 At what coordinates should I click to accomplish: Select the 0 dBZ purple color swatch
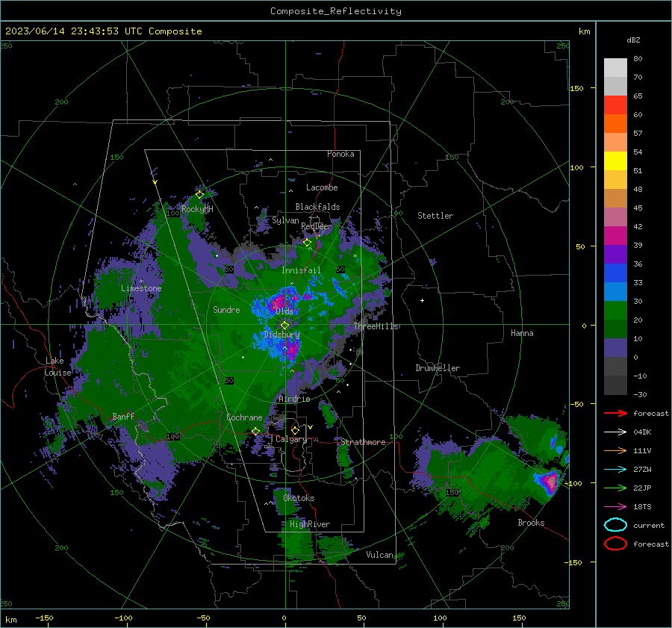pyautogui.click(x=615, y=348)
